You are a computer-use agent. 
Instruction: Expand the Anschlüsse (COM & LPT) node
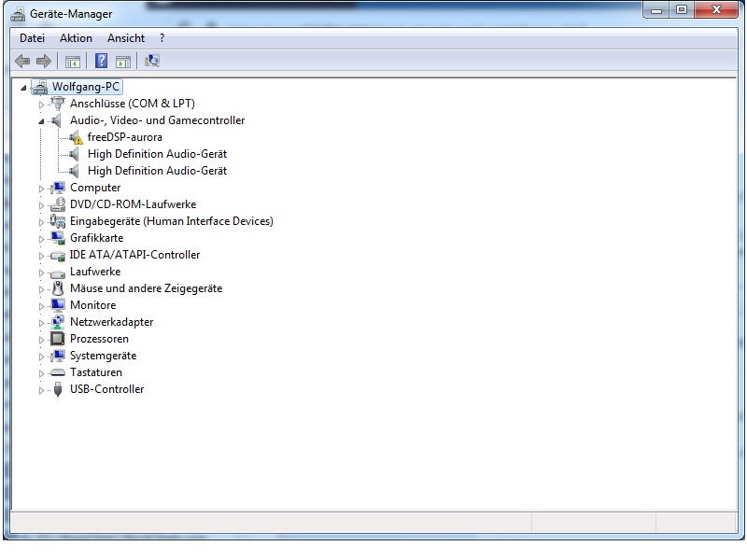[x=41, y=105]
